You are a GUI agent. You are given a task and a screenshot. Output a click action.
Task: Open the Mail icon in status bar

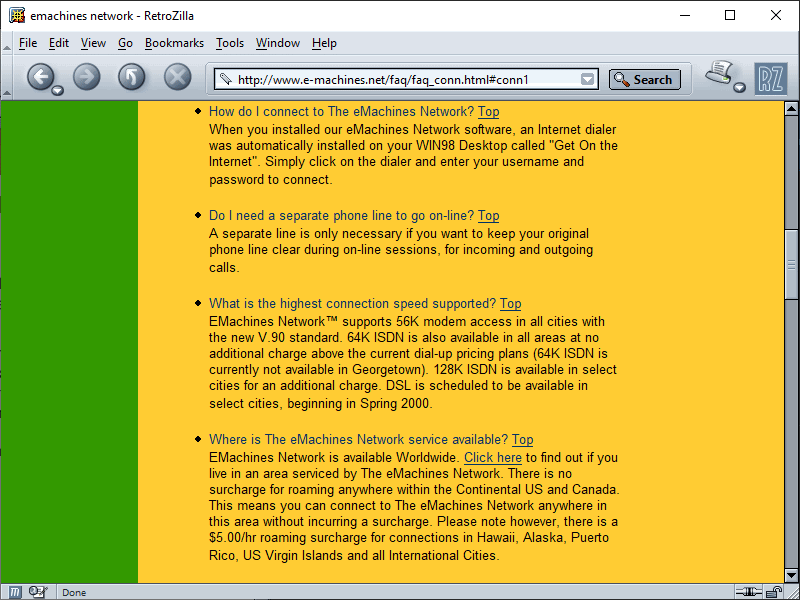click(x=39, y=592)
